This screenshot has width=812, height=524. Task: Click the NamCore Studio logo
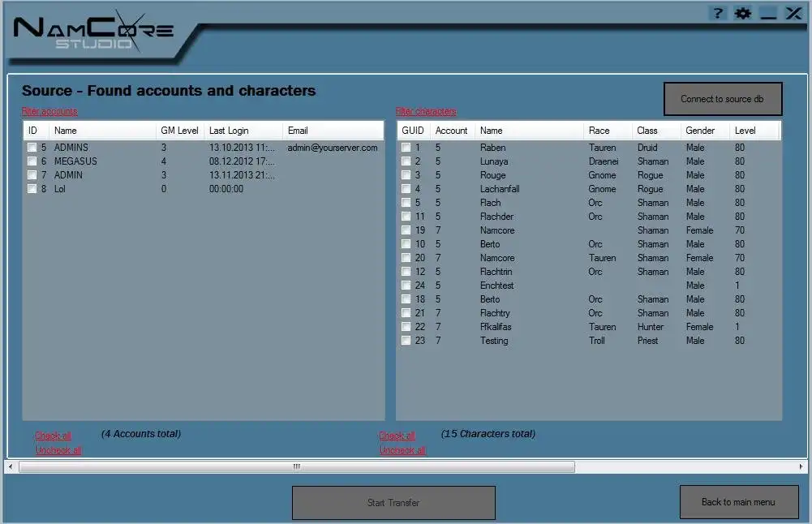pos(93,31)
